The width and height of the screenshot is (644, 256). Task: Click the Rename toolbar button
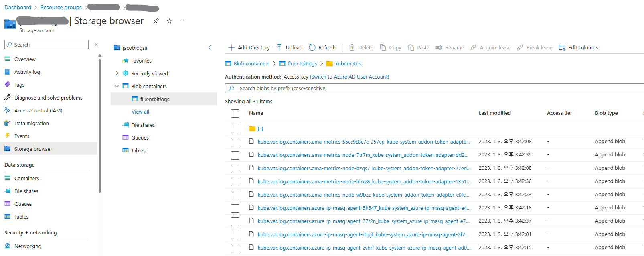point(450,47)
